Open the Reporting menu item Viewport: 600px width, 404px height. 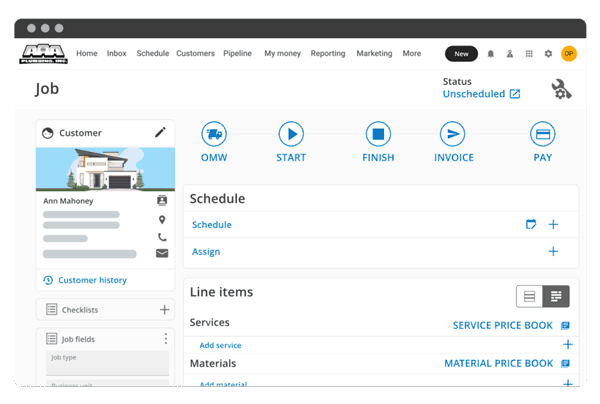tap(327, 54)
